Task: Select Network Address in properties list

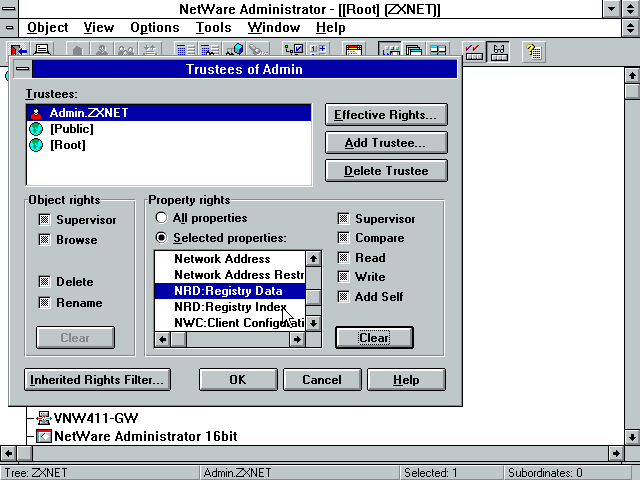Action: [x=230, y=259]
